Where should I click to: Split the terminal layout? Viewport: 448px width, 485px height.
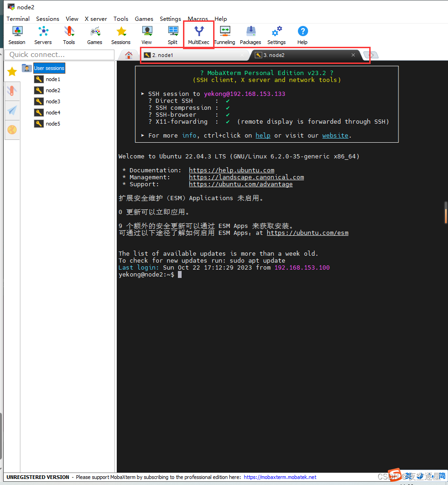172,33
